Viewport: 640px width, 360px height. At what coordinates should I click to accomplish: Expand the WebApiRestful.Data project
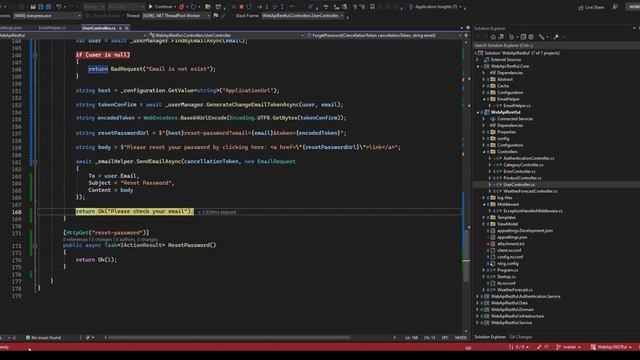coord(477,303)
